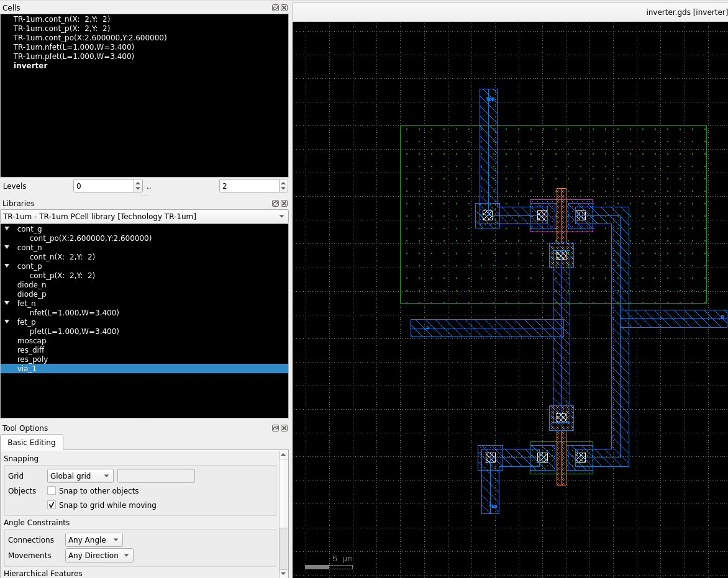728x578 pixels.
Task: Float the Tool Options panel with its undock icon
Action: tap(275, 428)
